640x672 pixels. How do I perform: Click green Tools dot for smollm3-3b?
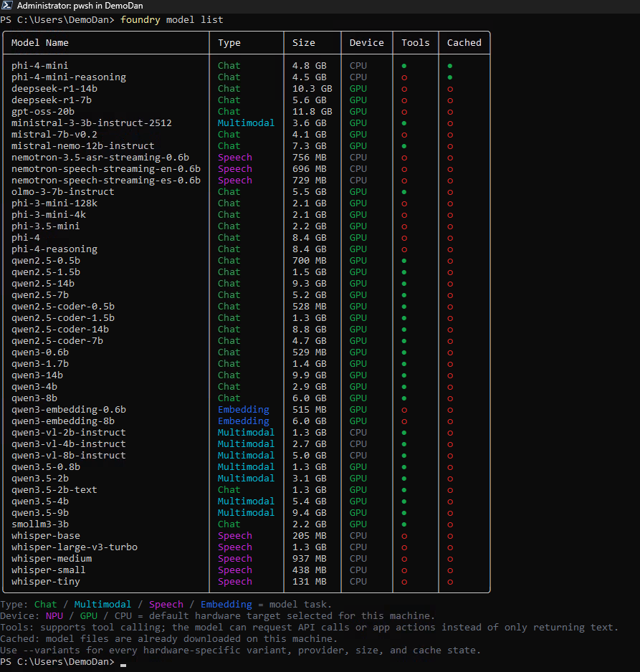click(x=403, y=524)
